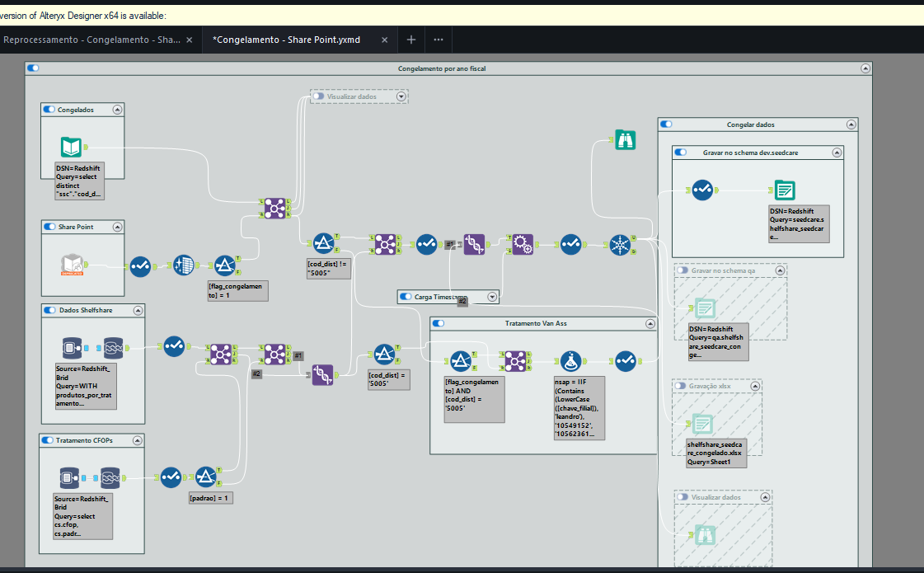The width and height of the screenshot is (924, 573).
Task: Enable the top Visualizar dados container
Action: coord(318,96)
